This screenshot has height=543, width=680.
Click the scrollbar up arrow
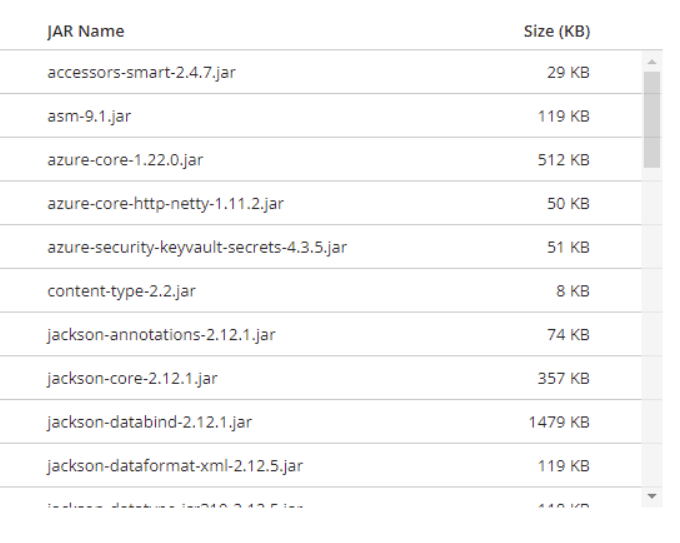(652, 60)
